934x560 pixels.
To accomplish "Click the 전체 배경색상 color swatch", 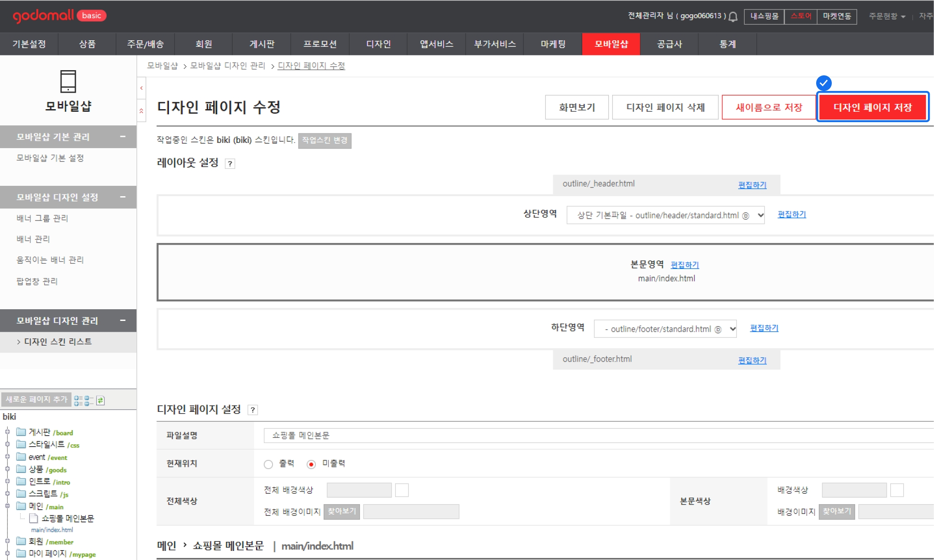I will click(x=402, y=490).
